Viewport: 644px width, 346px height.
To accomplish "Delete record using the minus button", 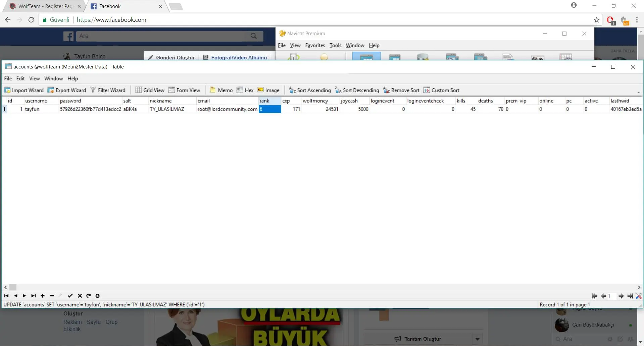I will pos(52,296).
